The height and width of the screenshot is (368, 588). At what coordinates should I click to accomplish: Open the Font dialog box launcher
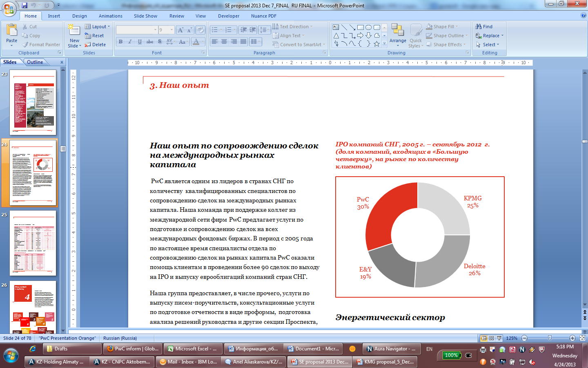(x=203, y=53)
